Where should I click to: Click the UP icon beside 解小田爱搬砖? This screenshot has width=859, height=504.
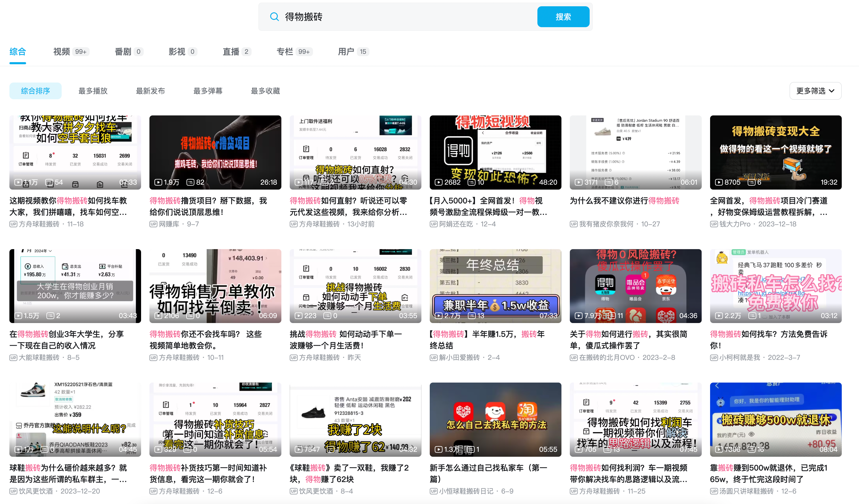coord(434,358)
